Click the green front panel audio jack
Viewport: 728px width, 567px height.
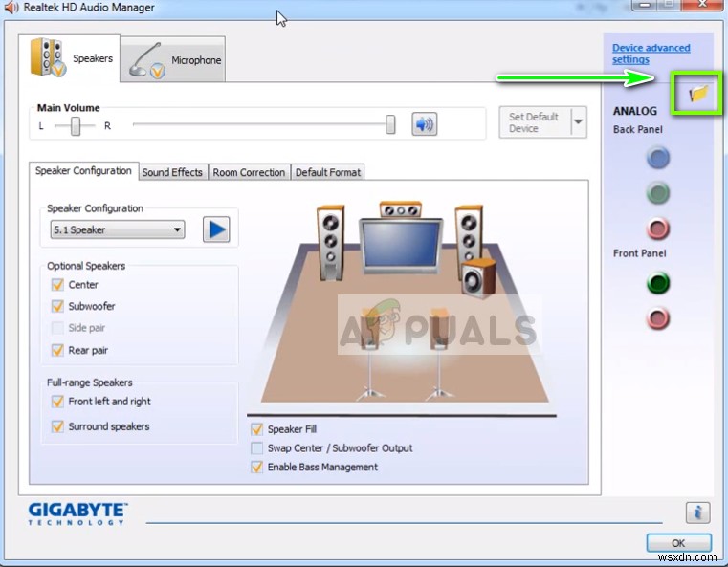657,282
